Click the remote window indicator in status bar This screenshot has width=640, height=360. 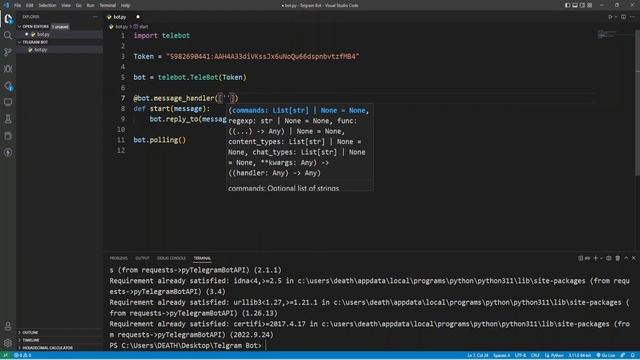5,356
